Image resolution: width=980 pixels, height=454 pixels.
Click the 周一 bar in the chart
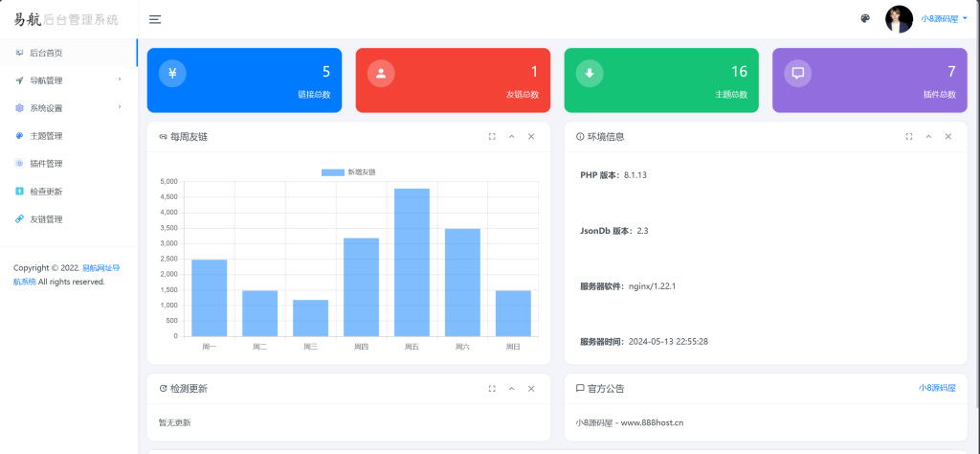coord(210,298)
